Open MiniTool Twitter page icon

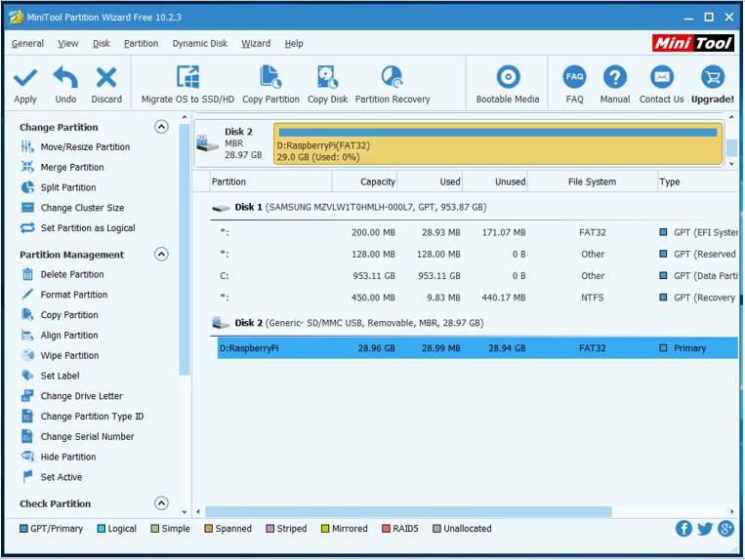tap(705, 529)
